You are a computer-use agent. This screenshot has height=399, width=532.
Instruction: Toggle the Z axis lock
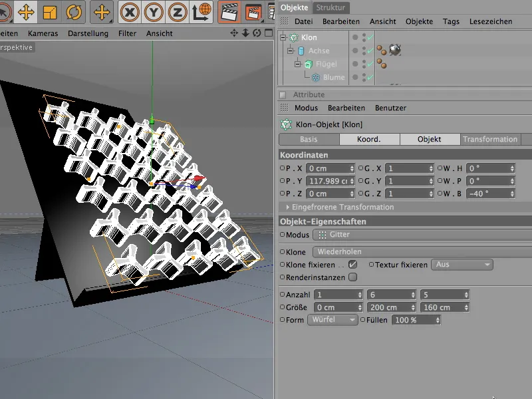176,12
